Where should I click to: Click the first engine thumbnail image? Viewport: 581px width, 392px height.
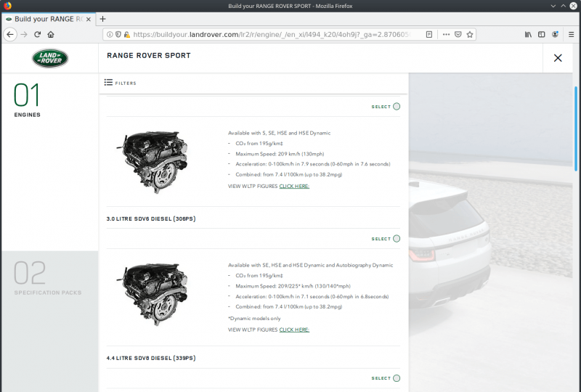click(x=153, y=162)
